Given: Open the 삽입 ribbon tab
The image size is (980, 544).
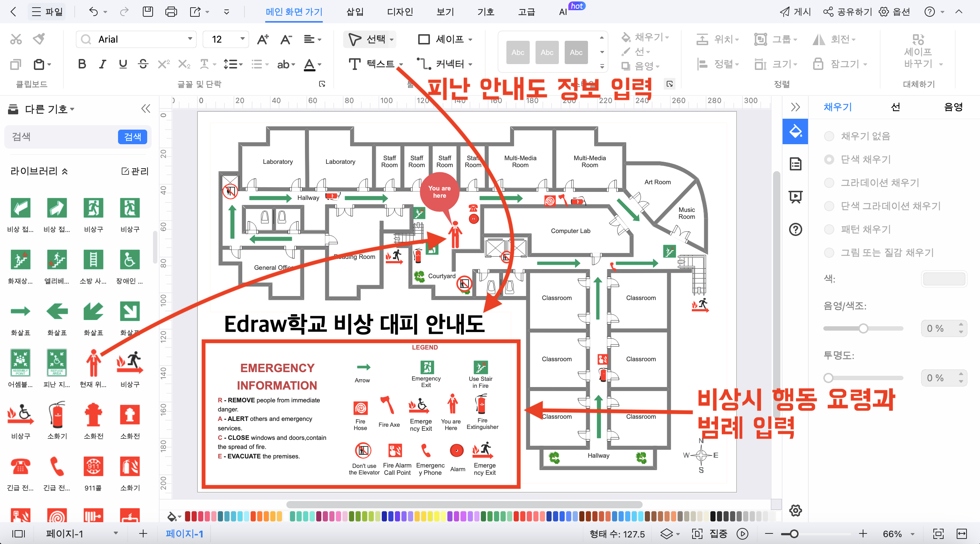Looking at the screenshot, I should 355,12.
